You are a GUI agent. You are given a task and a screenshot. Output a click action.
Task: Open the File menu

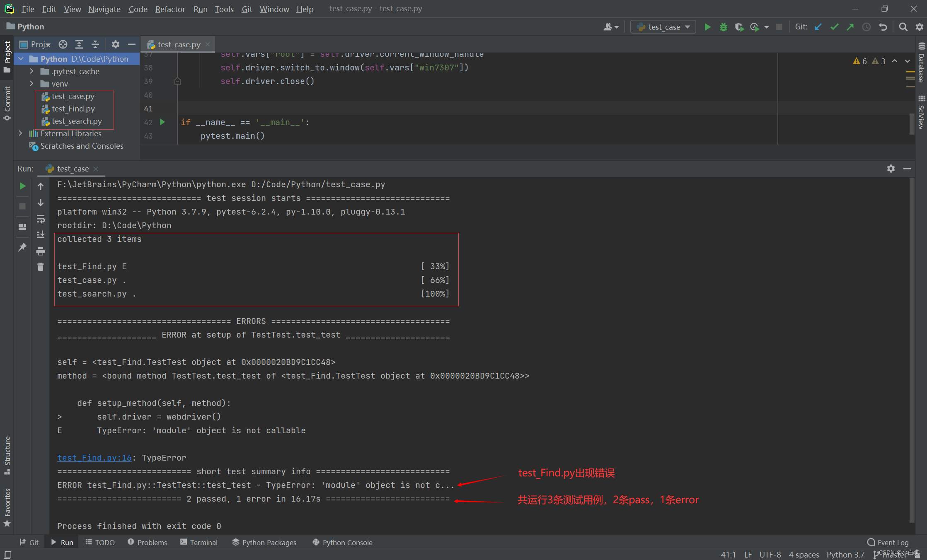(x=28, y=9)
